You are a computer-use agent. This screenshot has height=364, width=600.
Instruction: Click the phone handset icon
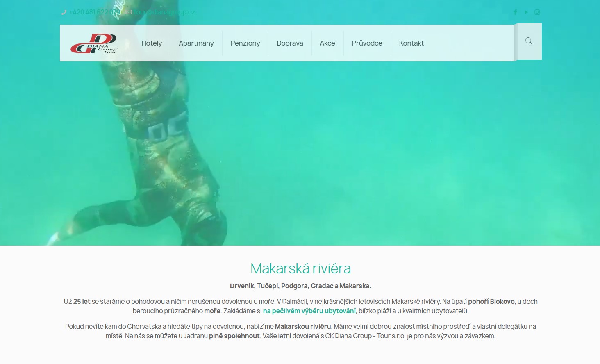point(64,12)
